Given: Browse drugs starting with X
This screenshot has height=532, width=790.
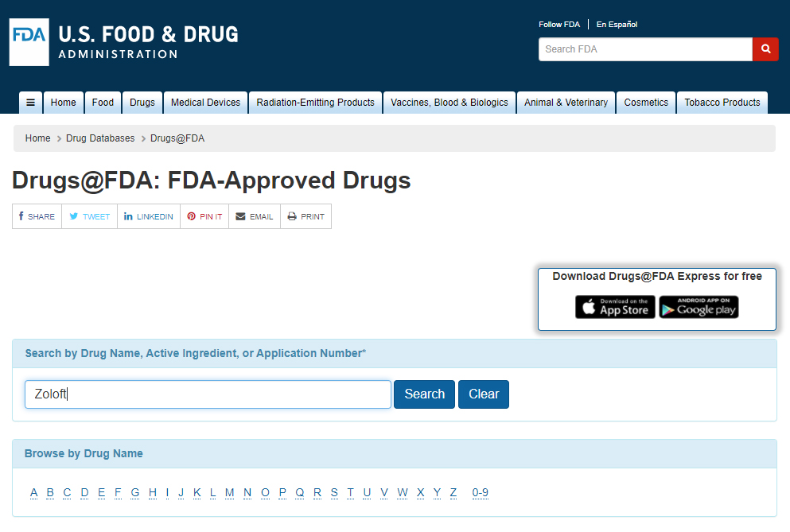Looking at the screenshot, I should (x=421, y=493).
